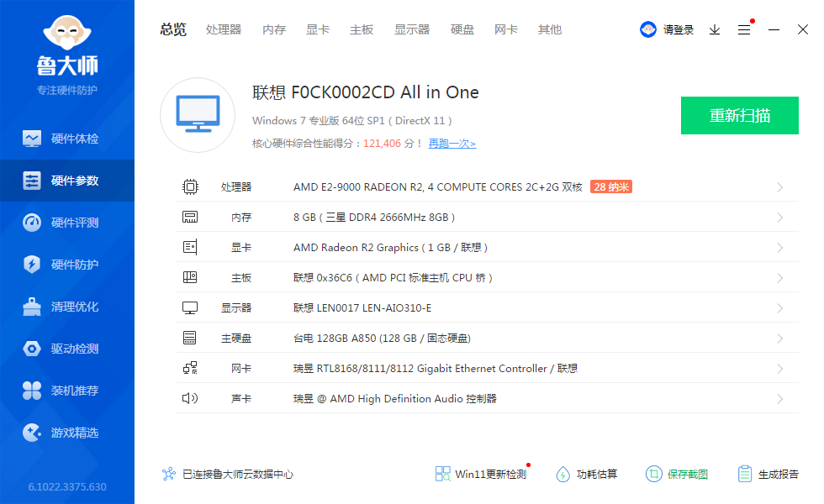Go to 硬件防护 sidebar item
This screenshot has height=504, width=824.
[x=67, y=265]
